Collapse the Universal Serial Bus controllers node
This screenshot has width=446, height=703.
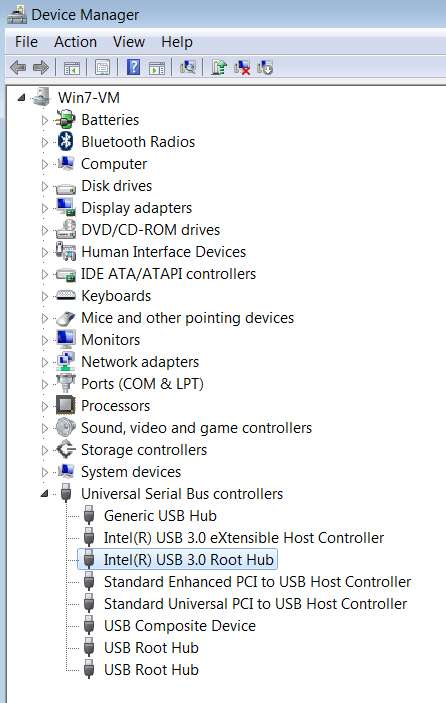tap(44, 494)
